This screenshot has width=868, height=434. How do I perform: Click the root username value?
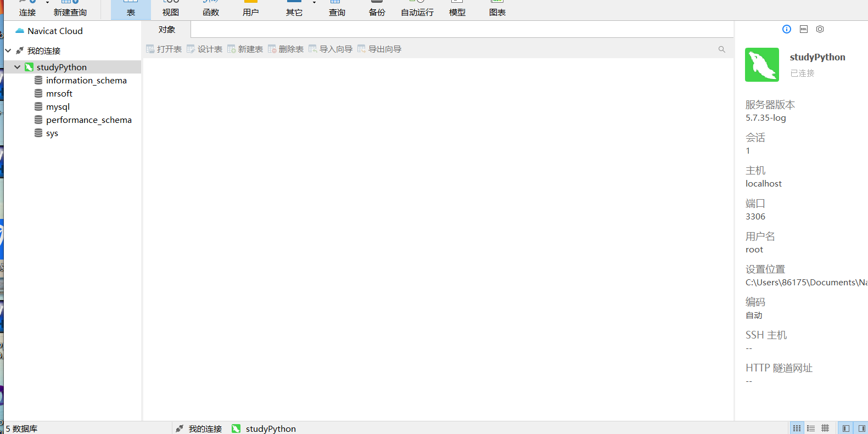pos(754,250)
